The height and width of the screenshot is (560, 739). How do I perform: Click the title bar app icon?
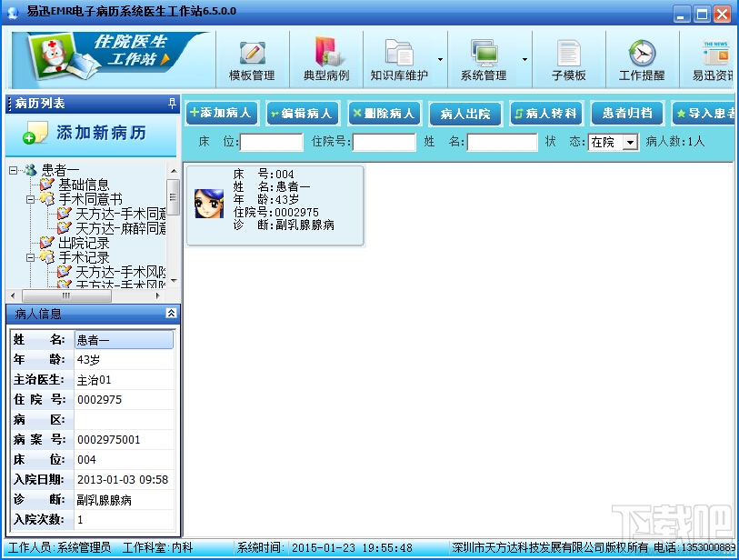pyautogui.click(x=14, y=12)
